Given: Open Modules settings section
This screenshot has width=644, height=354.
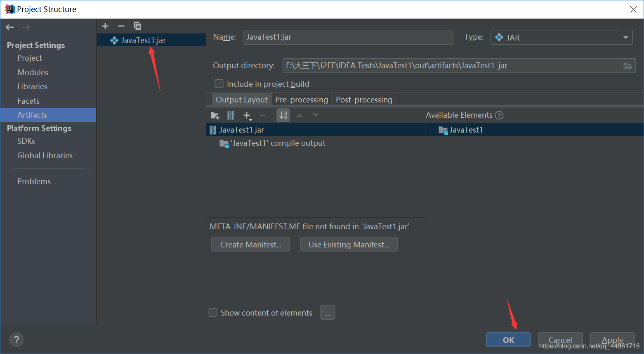Looking at the screenshot, I should 33,72.
